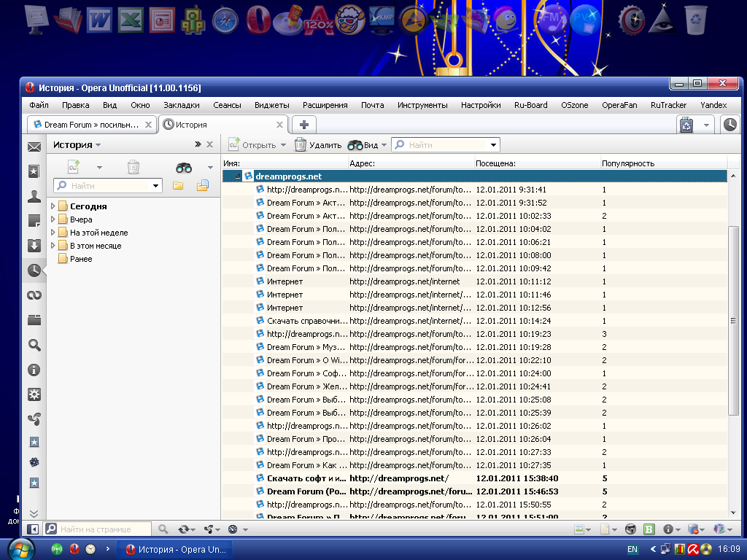Collapse the dreamprogs.net group

click(x=237, y=176)
